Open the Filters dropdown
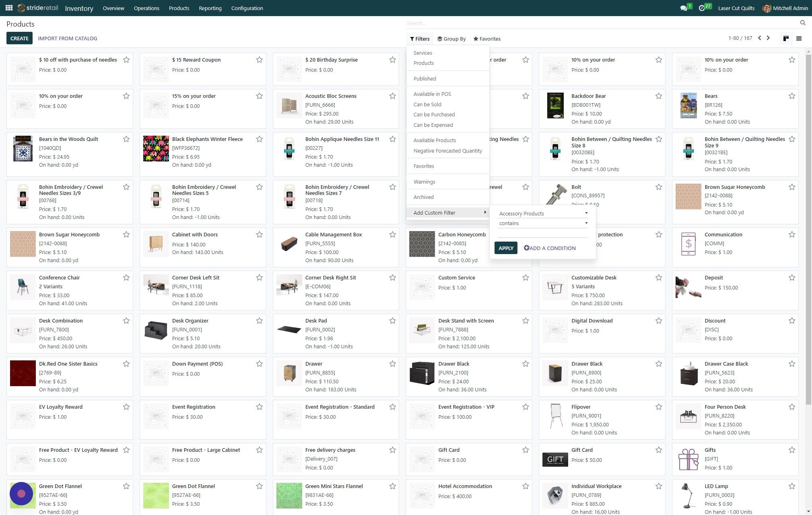 (x=420, y=39)
